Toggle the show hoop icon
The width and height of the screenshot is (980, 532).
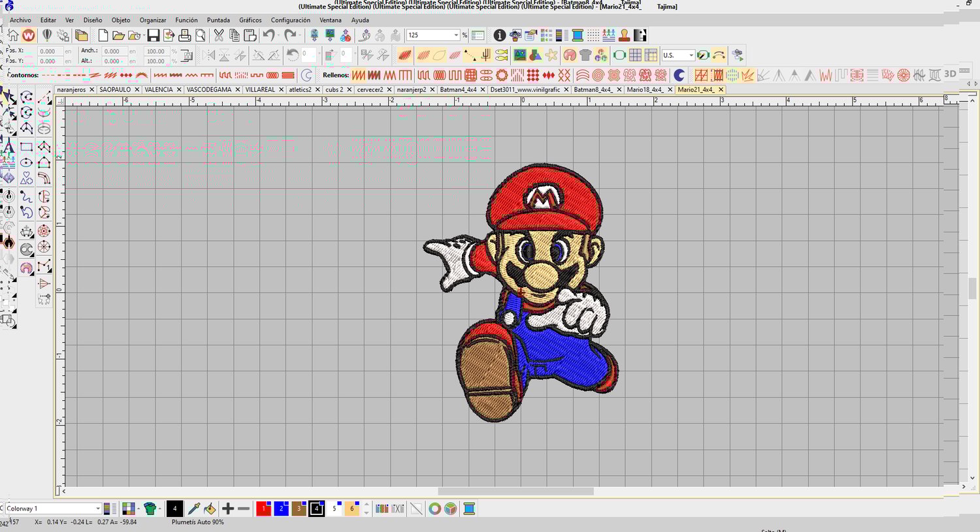[619, 55]
